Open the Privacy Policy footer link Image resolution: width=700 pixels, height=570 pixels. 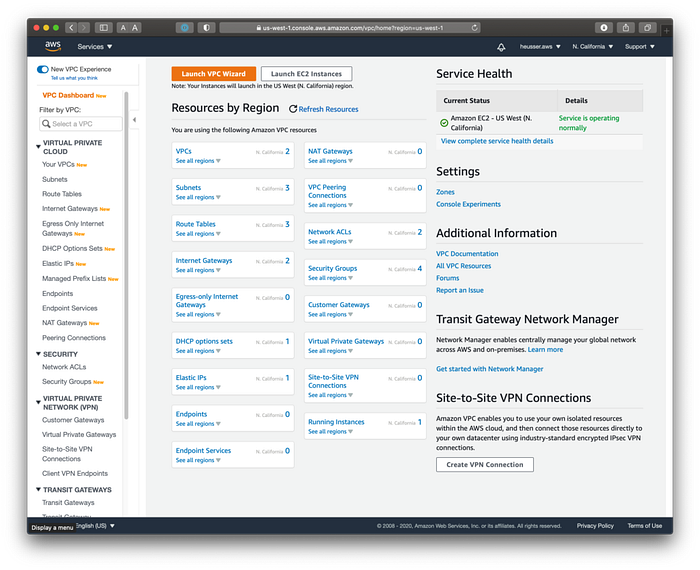pyautogui.click(x=595, y=525)
